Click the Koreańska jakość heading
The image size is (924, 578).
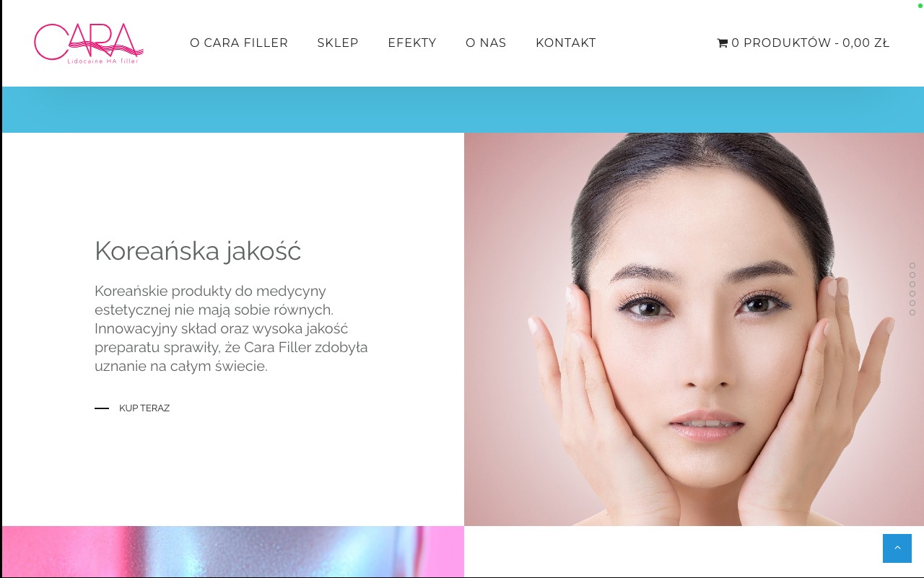(198, 251)
